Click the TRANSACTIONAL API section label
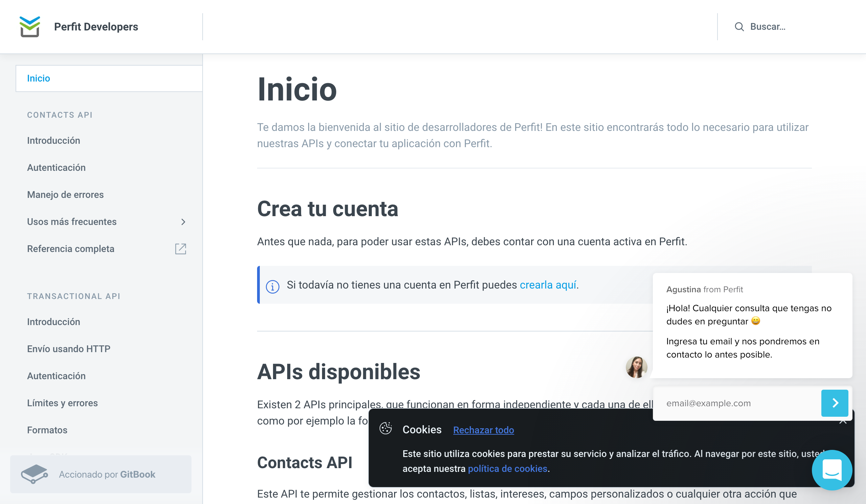Viewport: 866px width, 504px height. [x=74, y=296]
